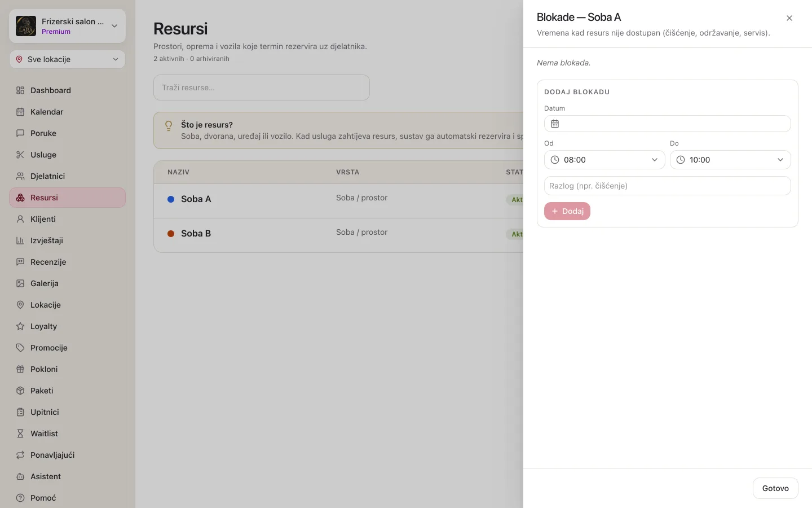Click the Razlog reason text field
812x508 pixels.
point(668,186)
